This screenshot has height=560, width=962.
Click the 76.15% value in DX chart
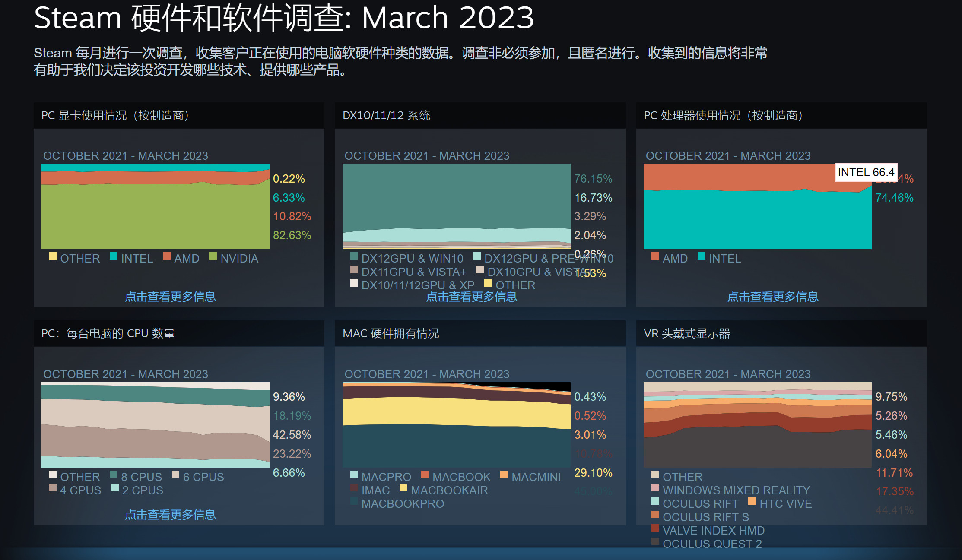point(593,179)
